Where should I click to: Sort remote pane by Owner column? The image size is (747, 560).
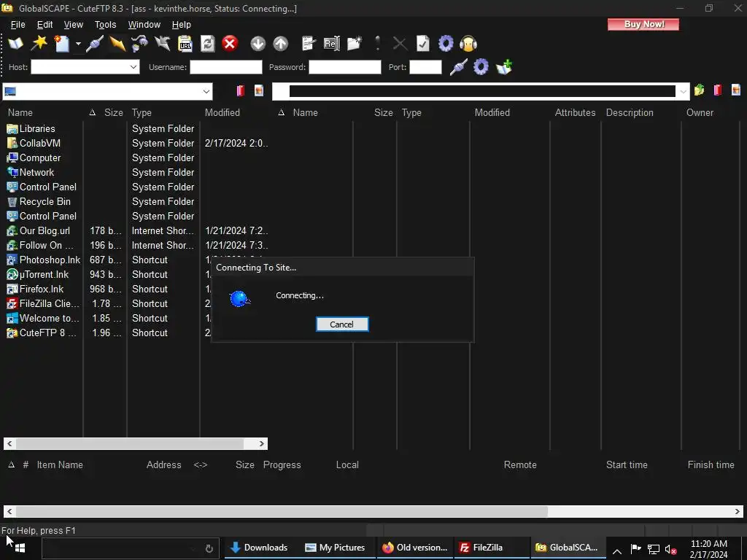(x=700, y=113)
